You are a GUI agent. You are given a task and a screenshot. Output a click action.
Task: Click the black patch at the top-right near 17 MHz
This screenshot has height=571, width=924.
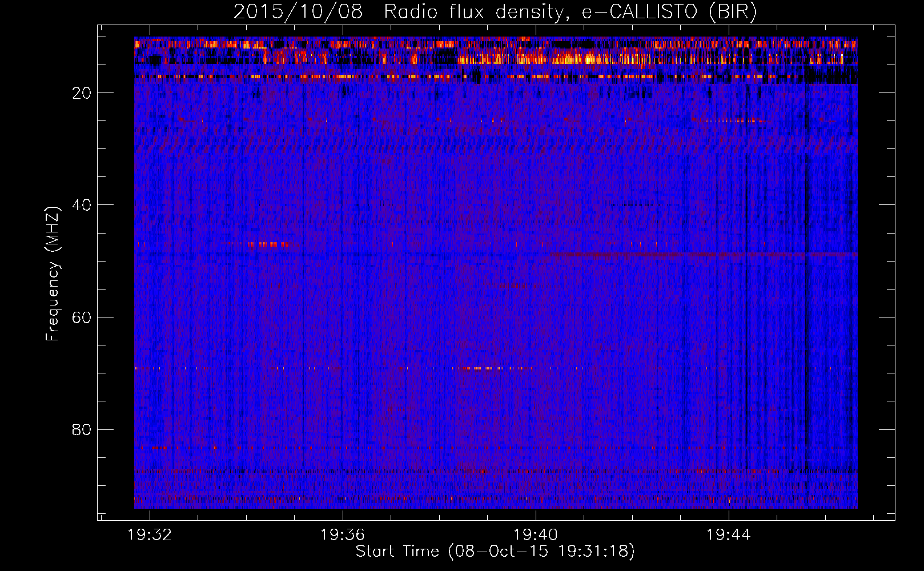[831, 75]
